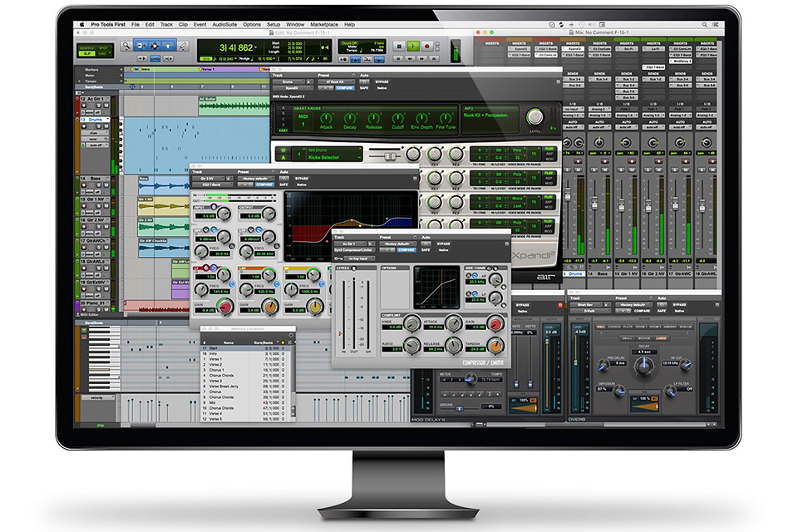Open the AudioSuite menu

pos(224,25)
